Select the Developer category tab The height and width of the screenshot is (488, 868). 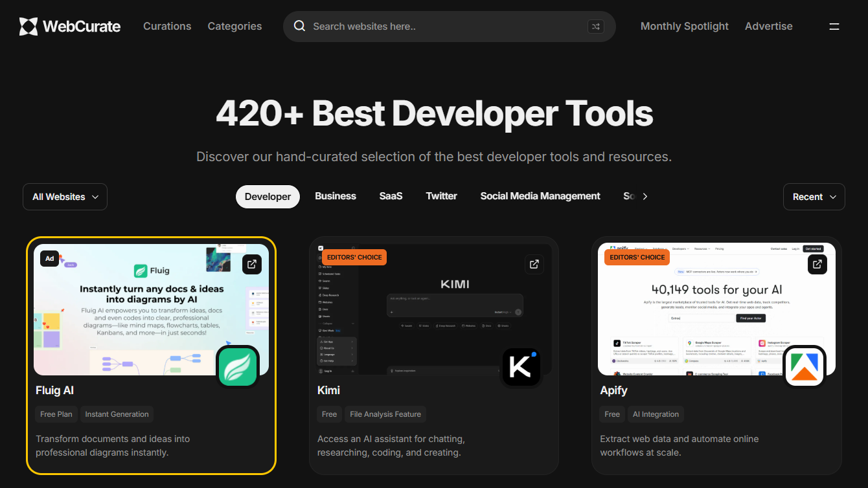268,197
